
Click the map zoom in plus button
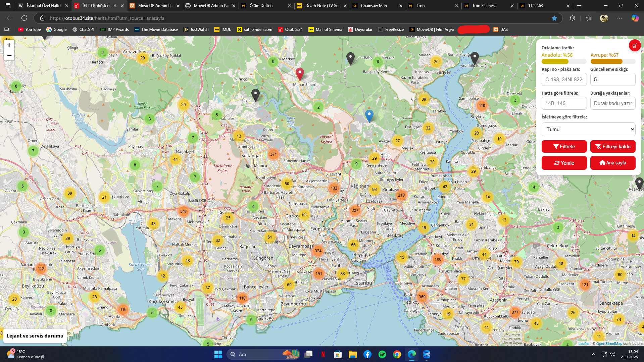pos(9,45)
